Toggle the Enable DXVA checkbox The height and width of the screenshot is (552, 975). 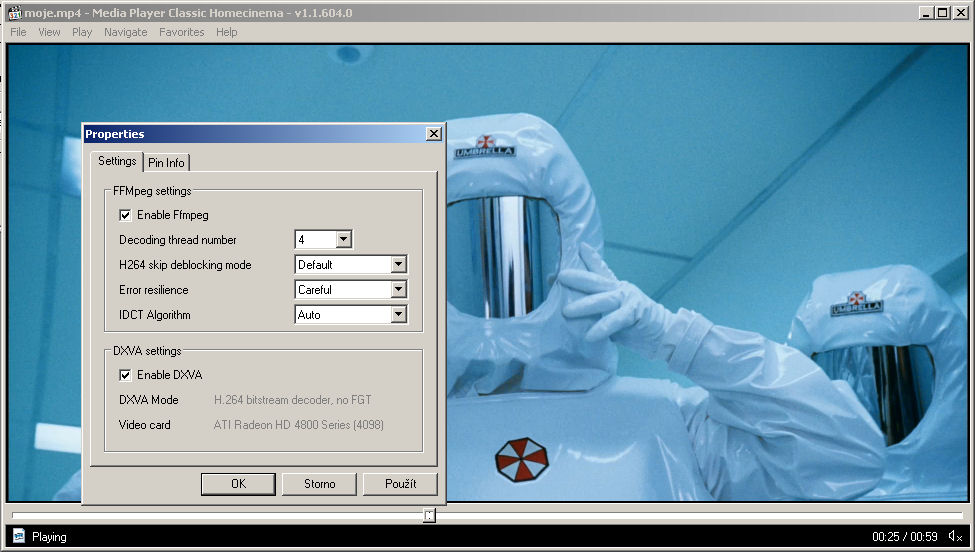125,375
